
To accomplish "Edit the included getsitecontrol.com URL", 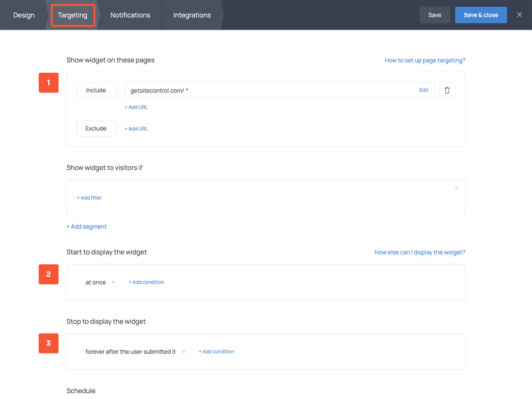I will (423, 90).
